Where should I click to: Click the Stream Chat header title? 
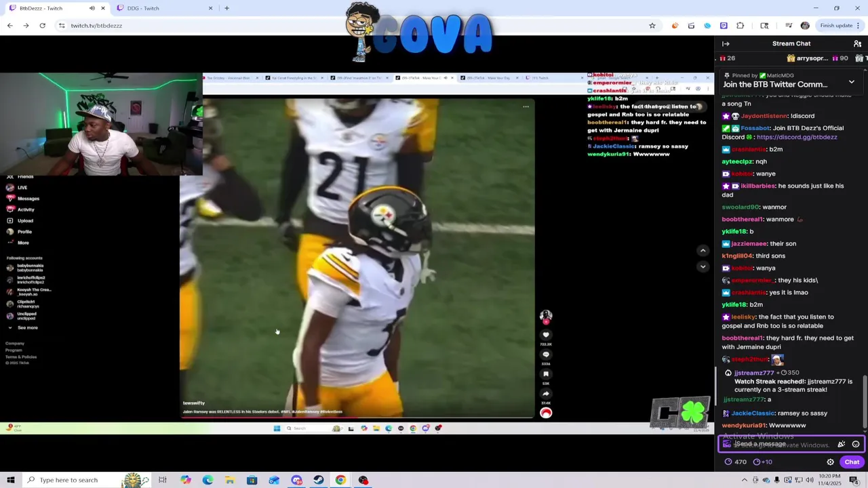pyautogui.click(x=791, y=43)
